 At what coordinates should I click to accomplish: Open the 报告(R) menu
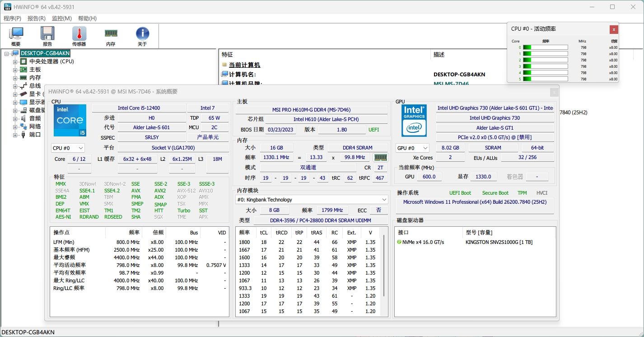(x=37, y=19)
